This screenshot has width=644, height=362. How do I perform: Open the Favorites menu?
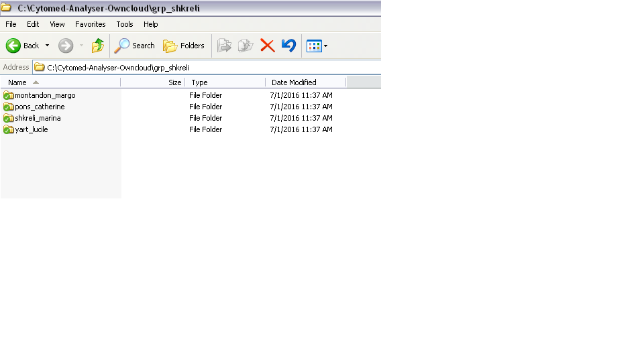(90, 24)
